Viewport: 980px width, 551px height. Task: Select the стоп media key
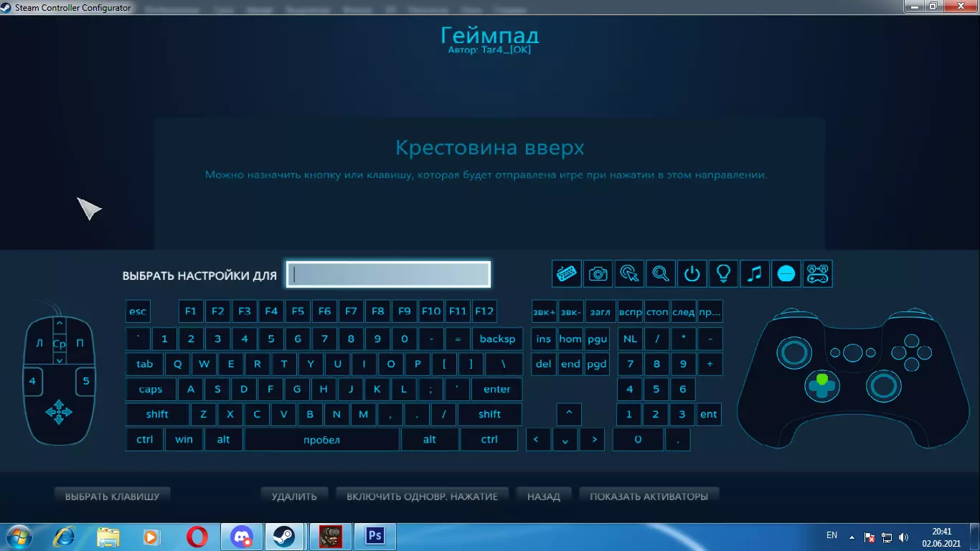pyautogui.click(x=656, y=311)
